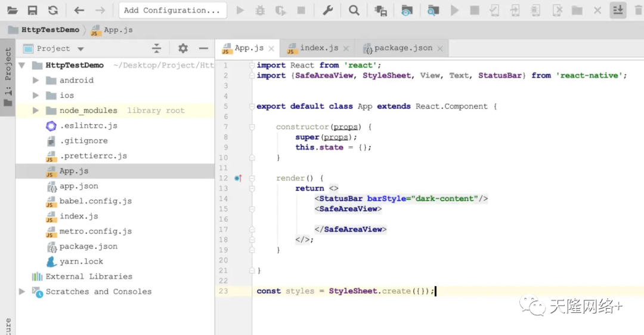Screen dimensions: 644x335
Task: Switch to the index.js editor tab
Action: 318,48
